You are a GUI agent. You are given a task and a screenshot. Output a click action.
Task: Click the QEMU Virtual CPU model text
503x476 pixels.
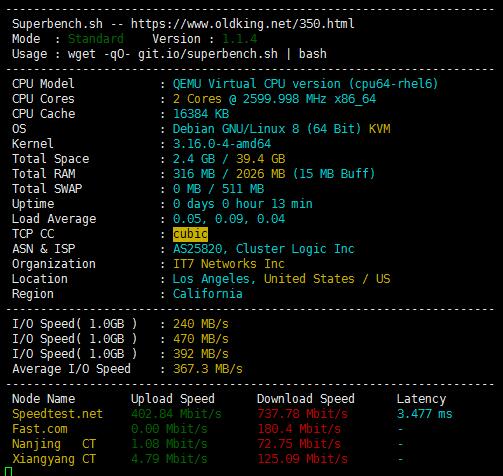[x=305, y=84]
